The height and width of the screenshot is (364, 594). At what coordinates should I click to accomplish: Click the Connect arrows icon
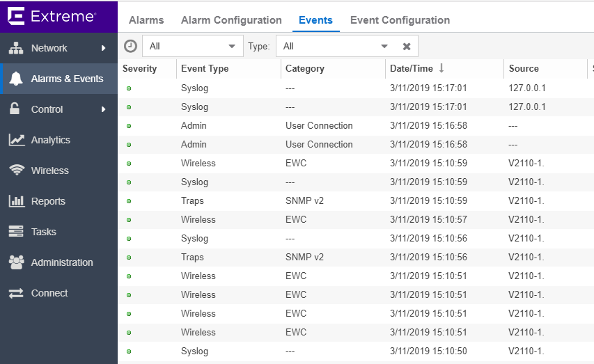(x=16, y=293)
